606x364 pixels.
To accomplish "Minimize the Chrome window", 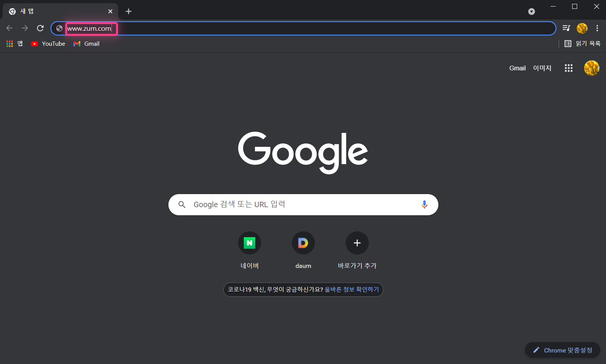I will point(553,7).
